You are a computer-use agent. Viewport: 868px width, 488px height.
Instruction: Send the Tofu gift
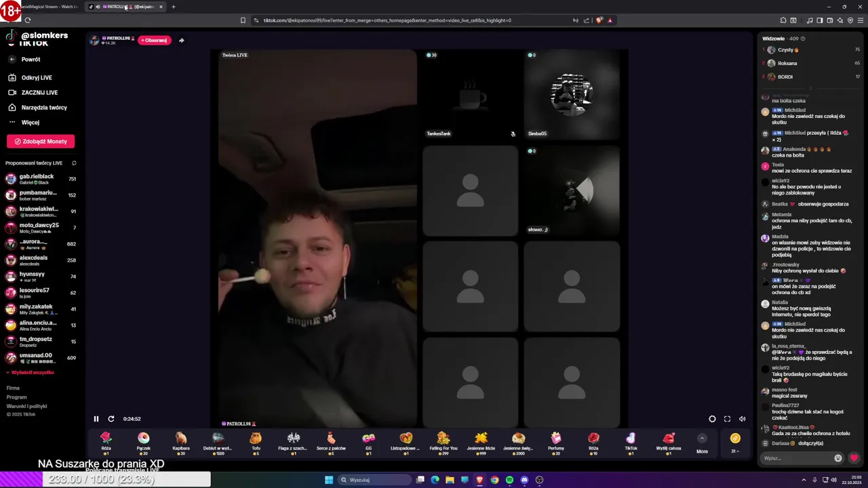[x=256, y=443]
